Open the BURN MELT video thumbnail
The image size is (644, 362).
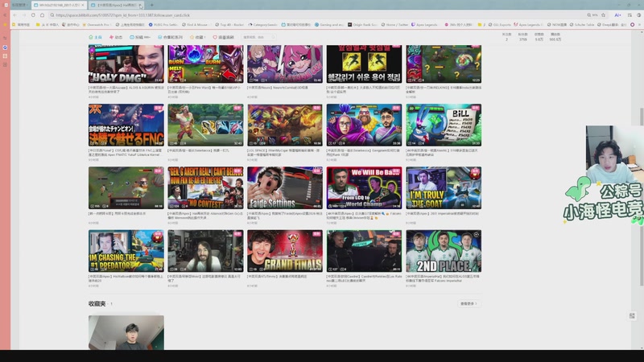pyautogui.click(x=205, y=64)
